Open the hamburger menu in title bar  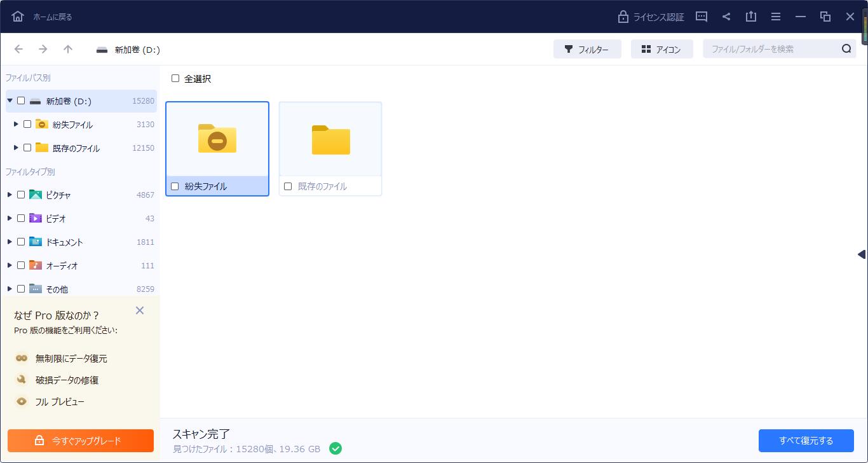(776, 17)
